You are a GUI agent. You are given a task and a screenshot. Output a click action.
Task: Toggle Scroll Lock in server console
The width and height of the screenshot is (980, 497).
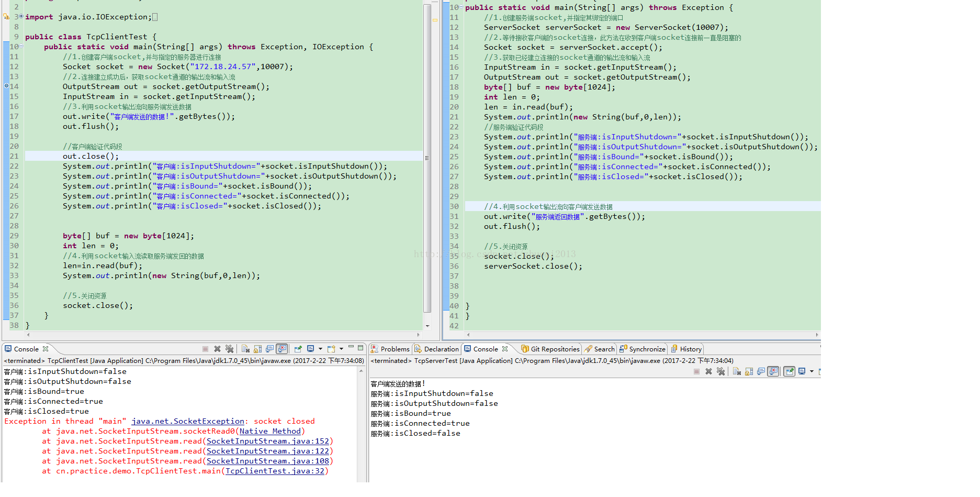(x=749, y=371)
